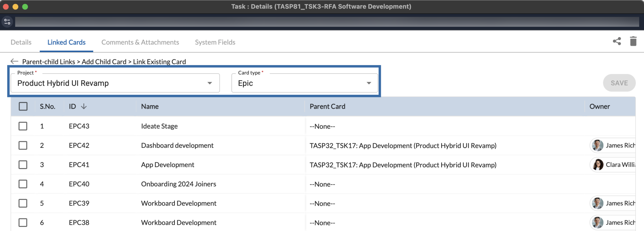Click ID cell EPC39
Screen dimensions: 644x231
point(79,203)
